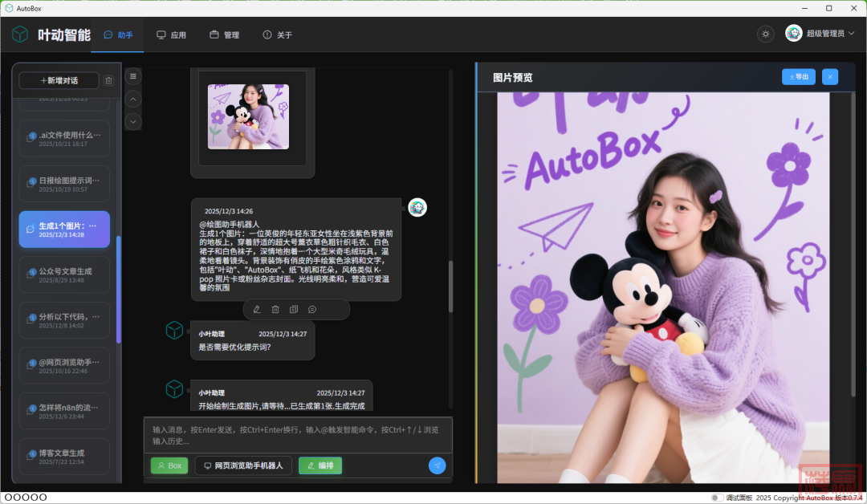Viewport: 867px width, 504px height.
Task: Toggle the light/dark theme sun button
Action: 766,34
